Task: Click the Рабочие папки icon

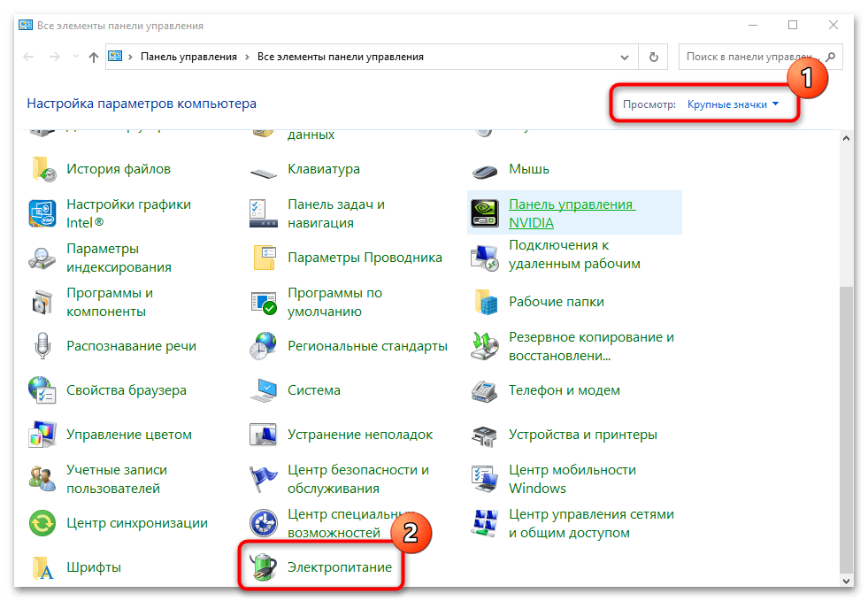Action: click(x=486, y=302)
